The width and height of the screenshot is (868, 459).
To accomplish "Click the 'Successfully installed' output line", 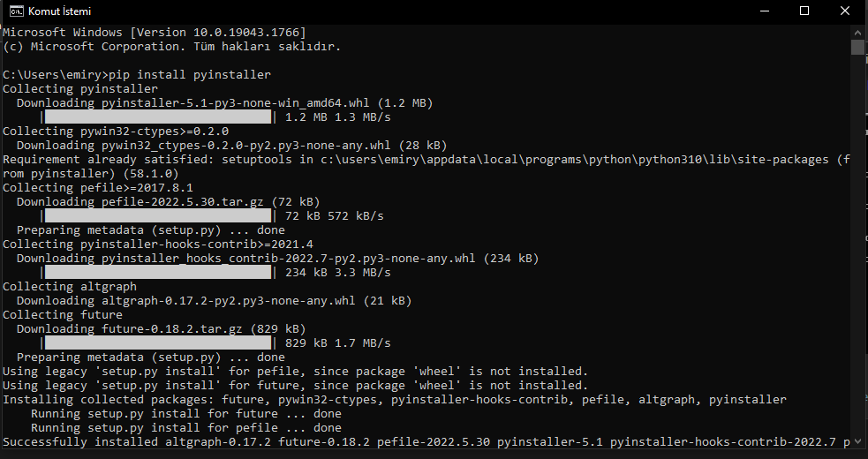I will click(424, 441).
